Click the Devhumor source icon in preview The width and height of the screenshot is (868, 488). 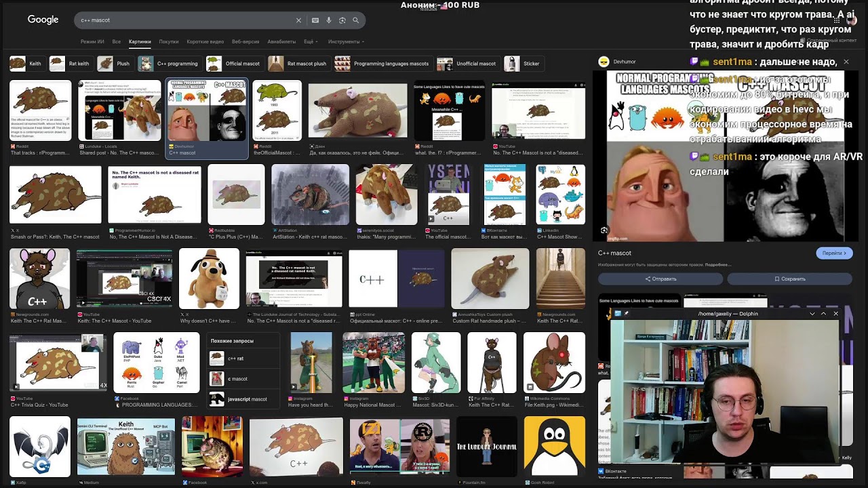[604, 62]
